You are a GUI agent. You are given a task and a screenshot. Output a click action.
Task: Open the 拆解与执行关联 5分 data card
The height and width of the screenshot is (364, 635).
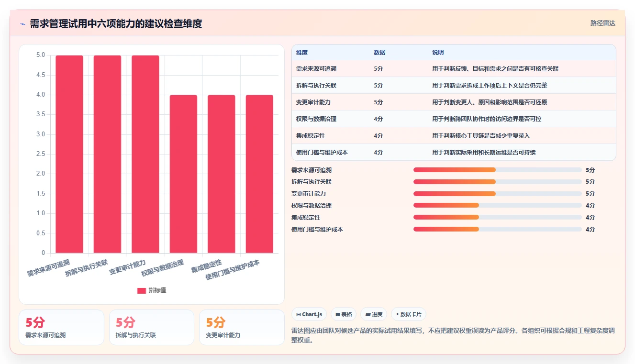pyautogui.click(x=152, y=328)
